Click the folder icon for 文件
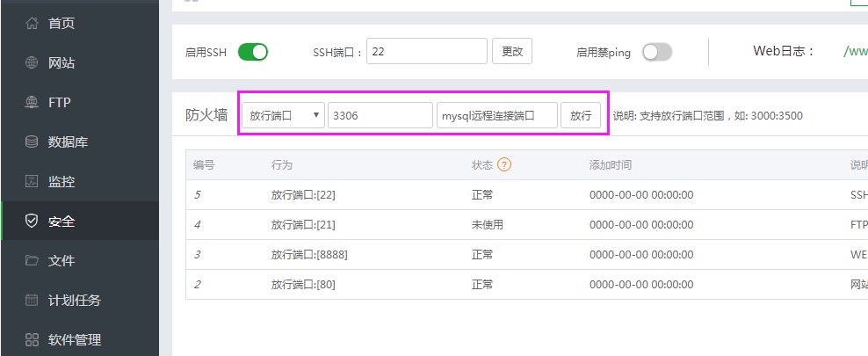This screenshot has width=868, height=356. click(x=32, y=260)
